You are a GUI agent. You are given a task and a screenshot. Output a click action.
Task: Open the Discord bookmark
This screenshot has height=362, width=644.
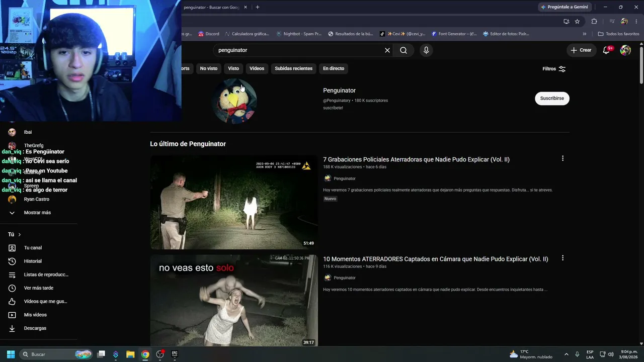point(209,34)
